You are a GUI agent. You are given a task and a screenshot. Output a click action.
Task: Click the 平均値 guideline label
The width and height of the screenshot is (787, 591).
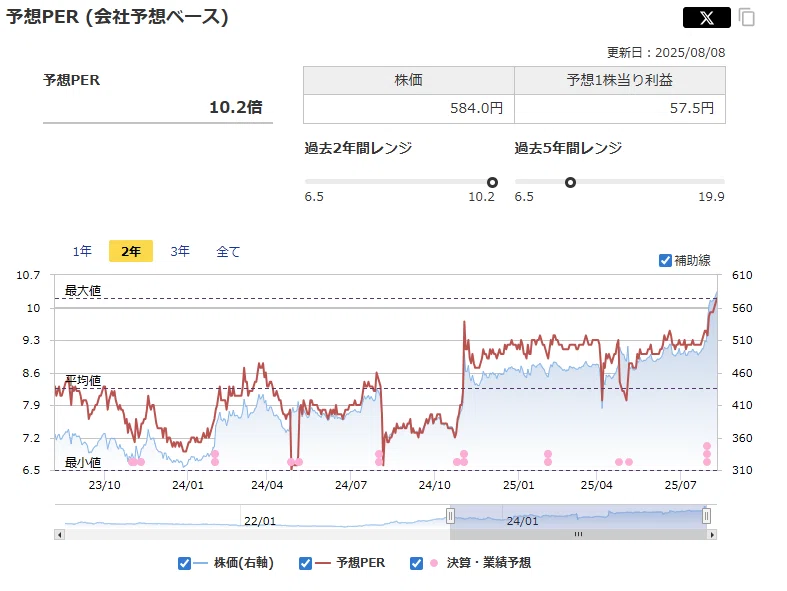click(83, 380)
